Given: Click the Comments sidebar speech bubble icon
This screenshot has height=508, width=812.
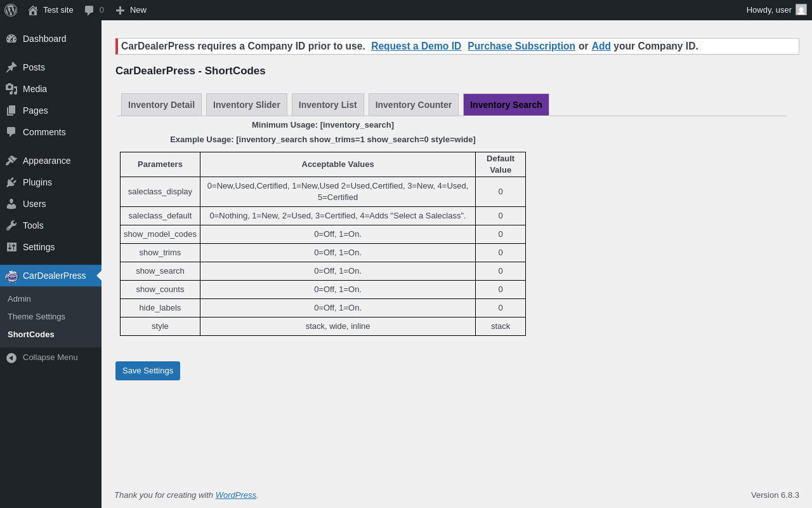Looking at the screenshot, I should click(11, 132).
